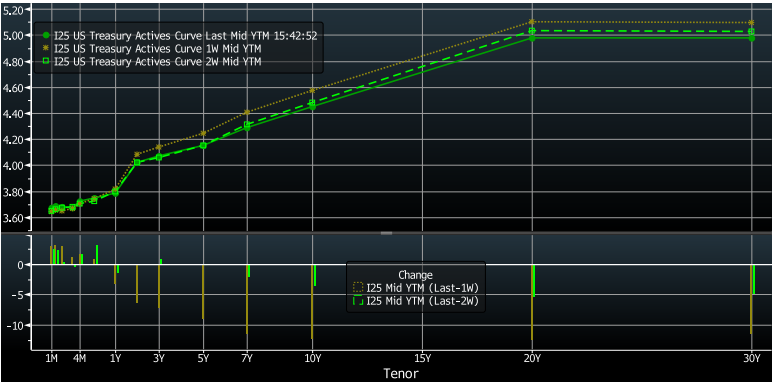Click the 1W curve point at 5Y
Viewport: 772px width, 383px height.
tap(203, 133)
